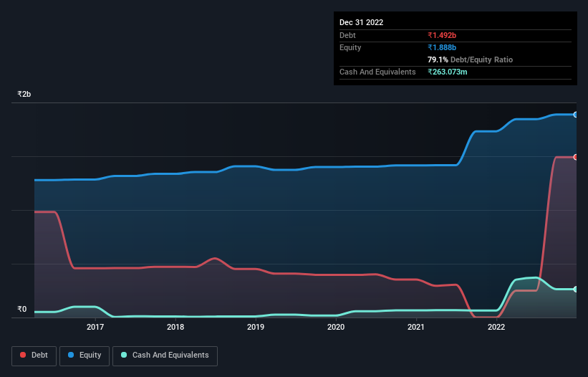The height and width of the screenshot is (377, 588).
Task: Click the tooltip Cash And Equivalents label
Action: click(x=377, y=72)
